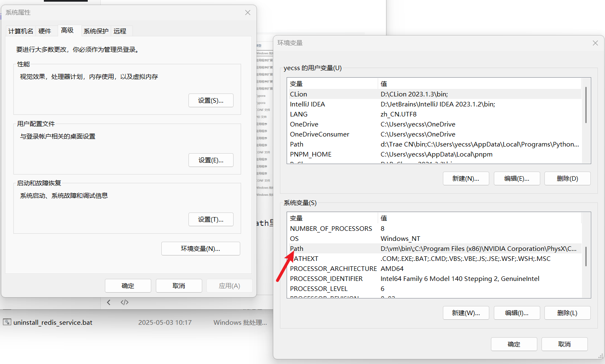Click the user variables list scrollbar

586,105
